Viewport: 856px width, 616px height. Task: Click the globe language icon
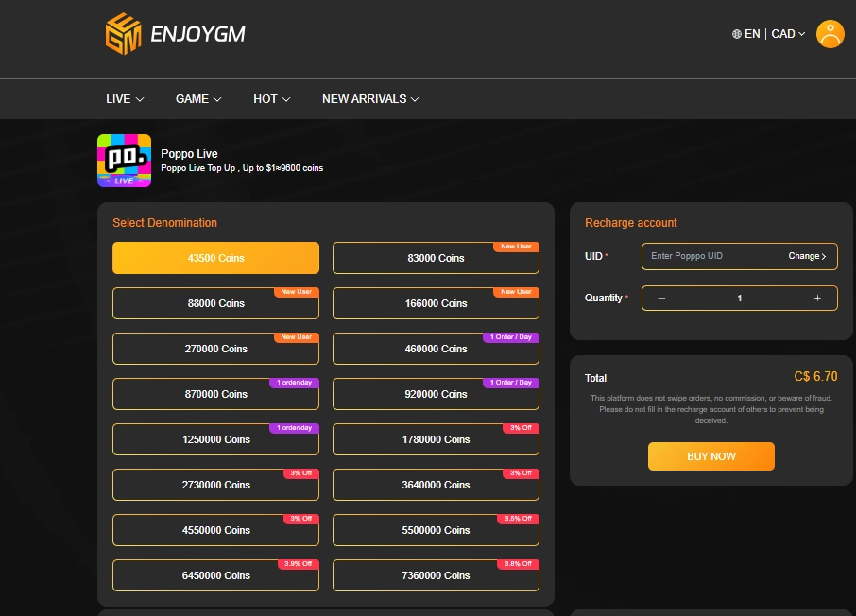coord(737,34)
